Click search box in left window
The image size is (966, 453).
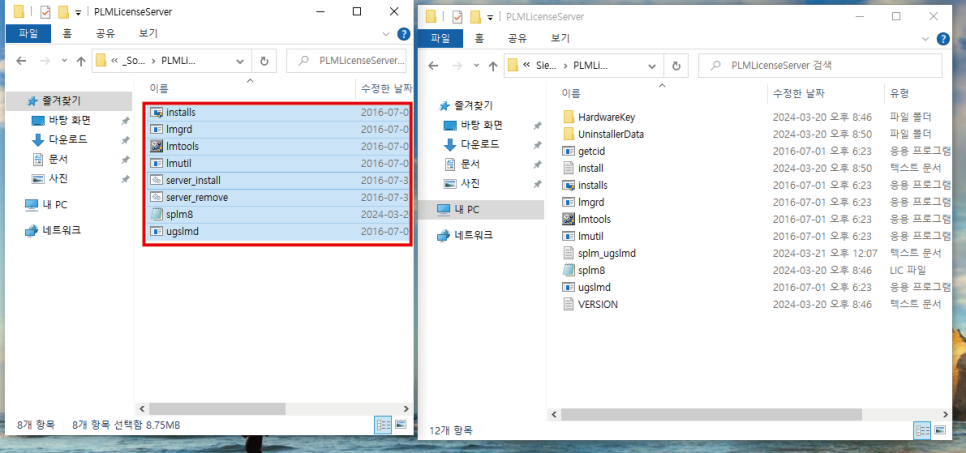(x=347, y=61)
